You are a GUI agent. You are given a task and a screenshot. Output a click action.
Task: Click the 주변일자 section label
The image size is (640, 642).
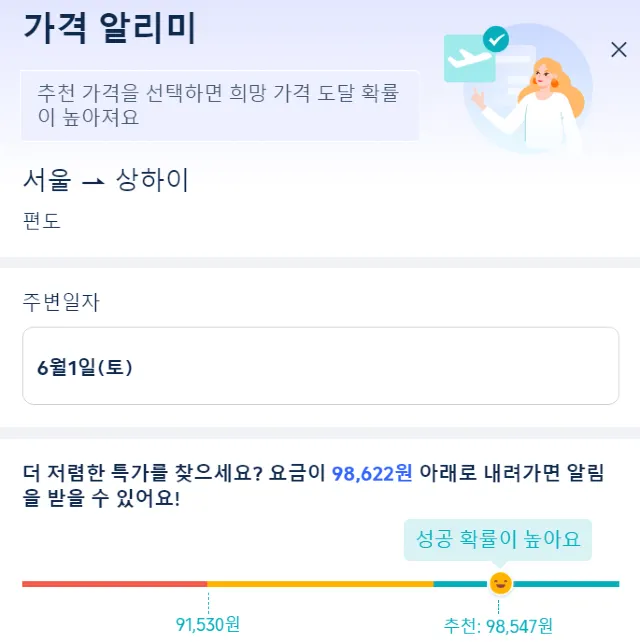[61, 301]
